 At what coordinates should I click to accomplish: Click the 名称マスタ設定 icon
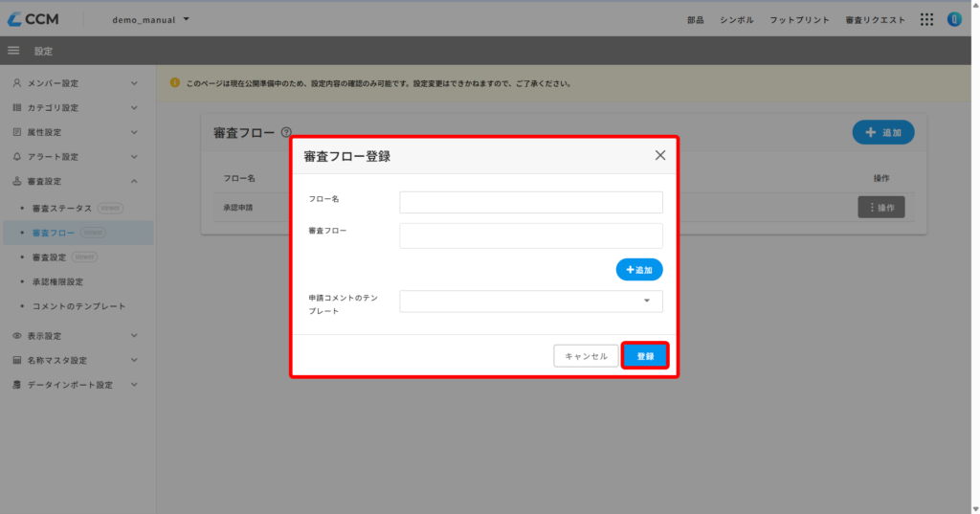coord(17,360)
